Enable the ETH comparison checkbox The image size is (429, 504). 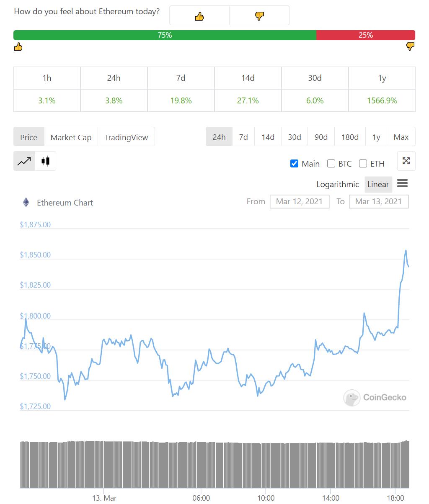(x=363, y=164)
